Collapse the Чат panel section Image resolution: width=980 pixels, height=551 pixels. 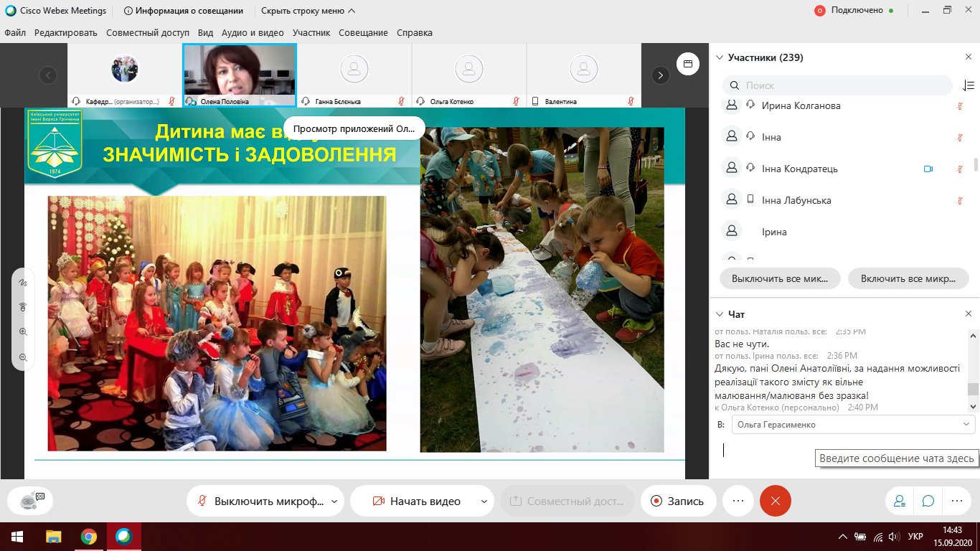pyautogui.click(x=720, y=314)
